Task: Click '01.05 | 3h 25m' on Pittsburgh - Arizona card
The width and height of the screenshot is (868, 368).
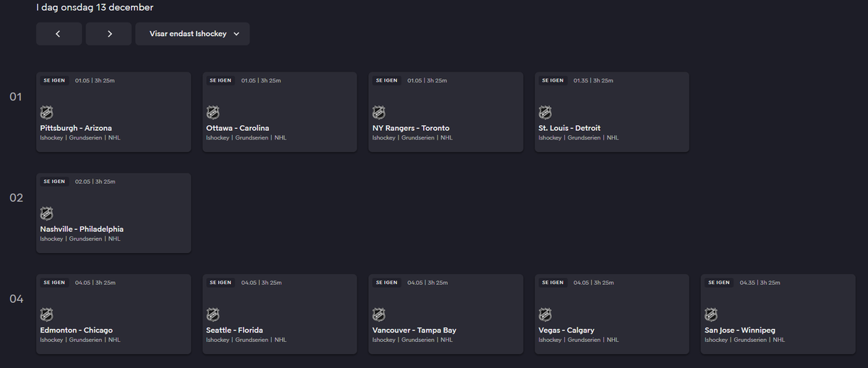Action: click(95, 80)
